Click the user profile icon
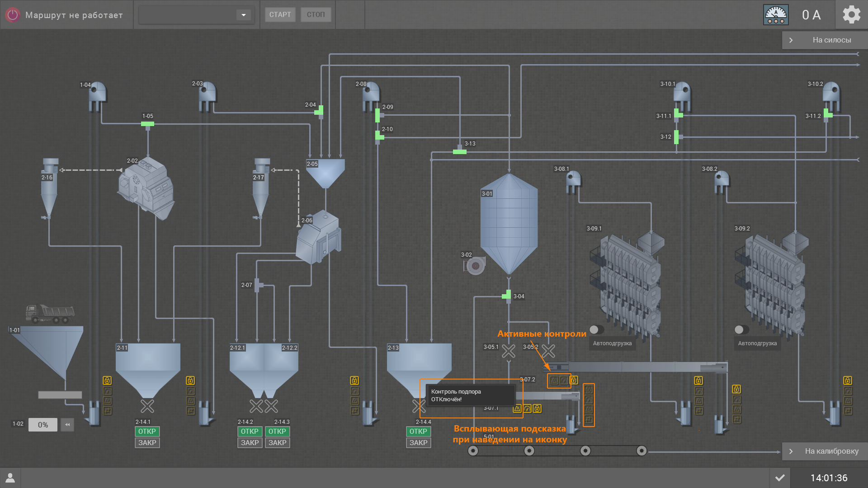Viewport: 868px width, 488px height. (10, 478)
